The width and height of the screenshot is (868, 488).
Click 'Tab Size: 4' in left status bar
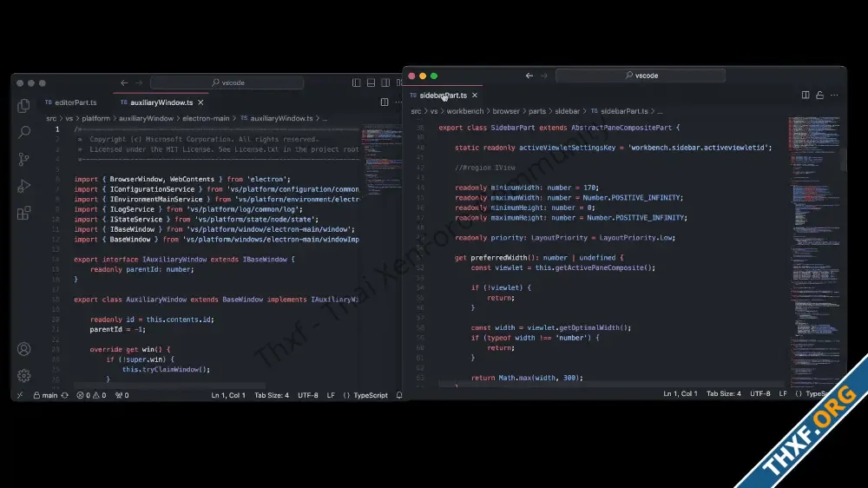271,395
